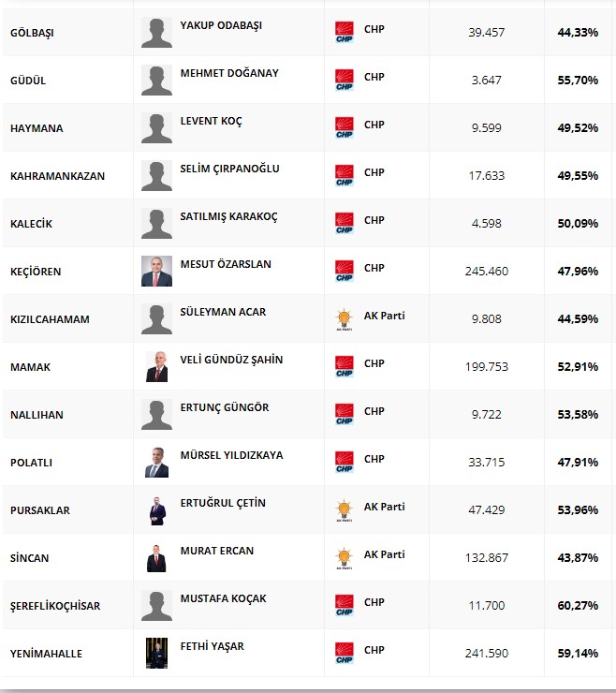Click the ŞEREFLİKOÇHİSAR district label
The width and height of the screenshot is (616, 693).
click(x=55, y=606)
